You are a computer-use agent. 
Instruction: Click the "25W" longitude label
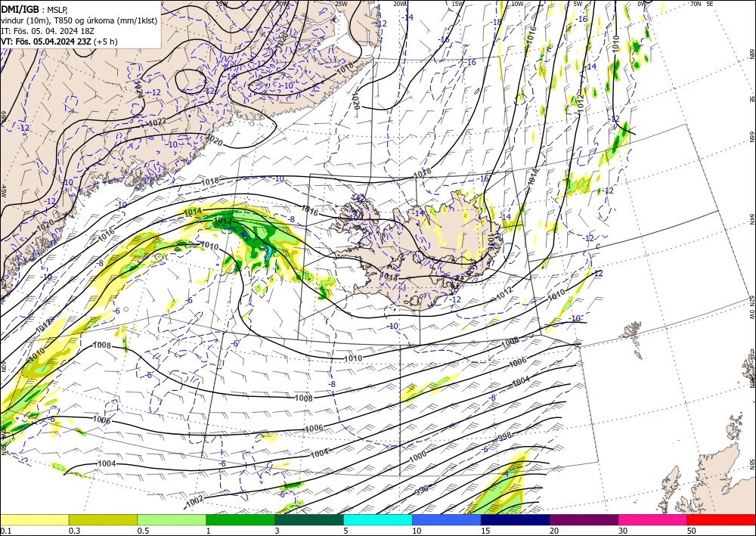click(x=341, y=4)
